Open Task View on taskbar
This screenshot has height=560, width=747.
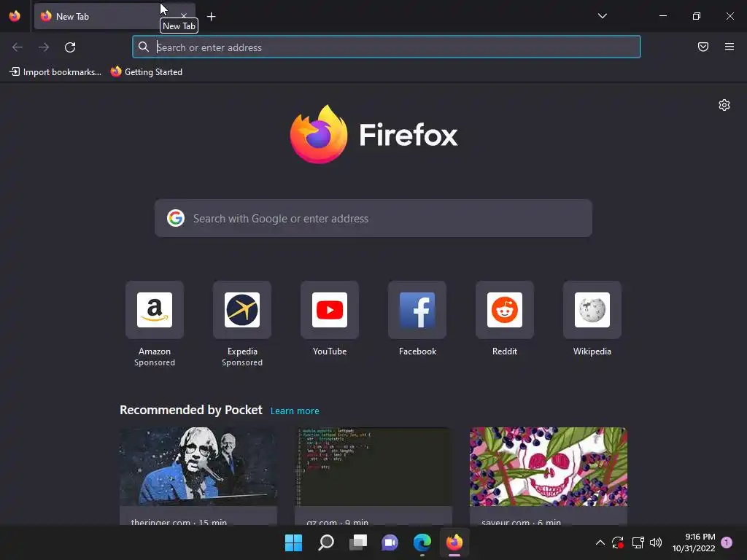357,542
